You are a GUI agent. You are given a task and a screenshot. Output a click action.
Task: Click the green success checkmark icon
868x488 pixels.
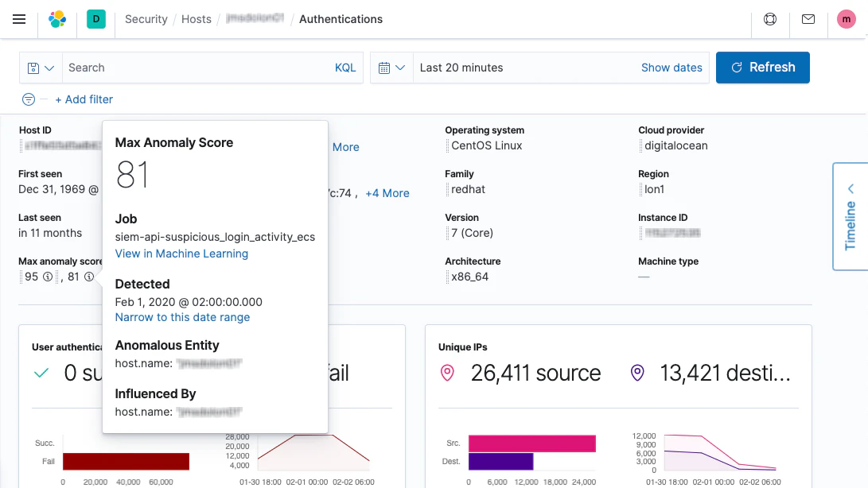click(x=41, y=372)
